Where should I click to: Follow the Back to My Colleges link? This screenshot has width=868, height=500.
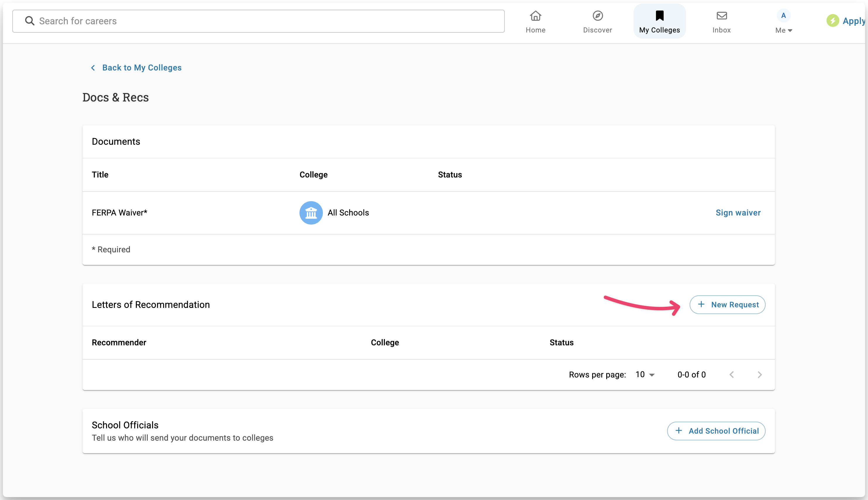coord(142,68)
